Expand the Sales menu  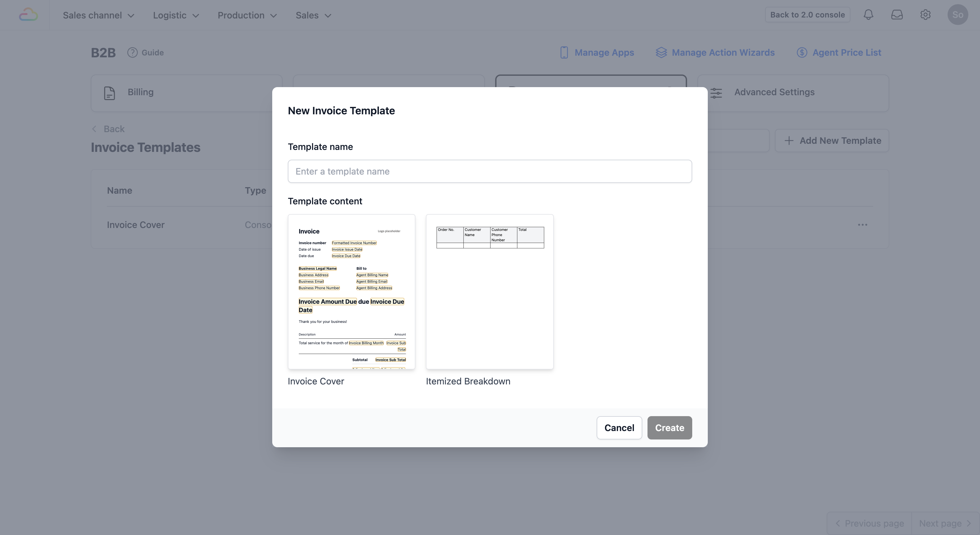tap(313, 15)
